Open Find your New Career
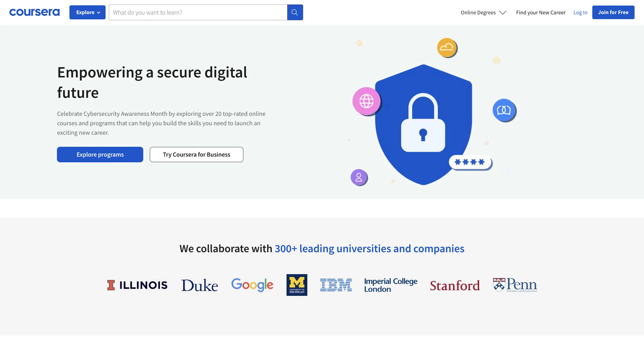The image size is (644, 350). [x=541, y=13]
